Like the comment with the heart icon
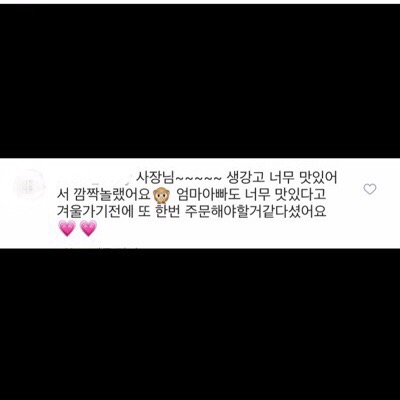The image size is (400, 400). 370,189
